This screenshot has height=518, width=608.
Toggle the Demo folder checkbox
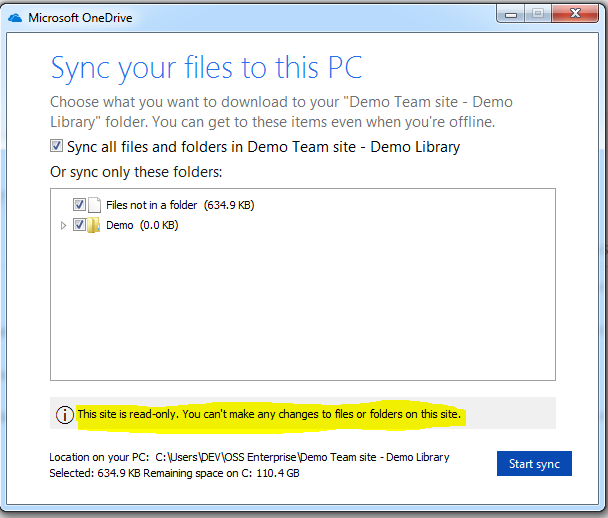click(79, 225)
